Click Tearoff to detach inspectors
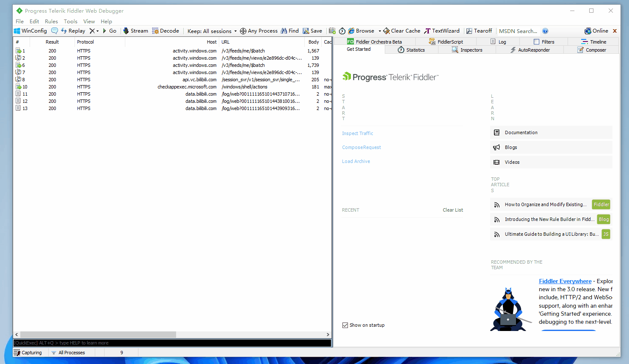629x364 pixels. 479,31
